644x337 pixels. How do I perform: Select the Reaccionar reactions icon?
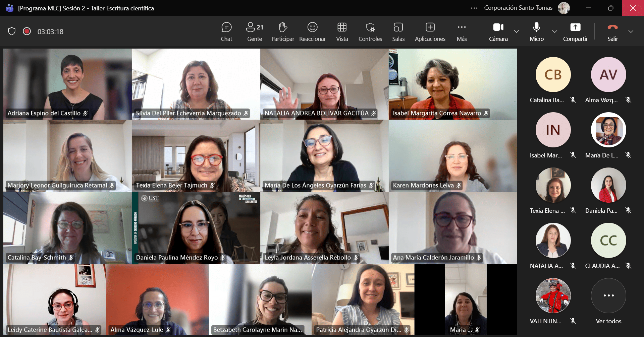[312, 31]
